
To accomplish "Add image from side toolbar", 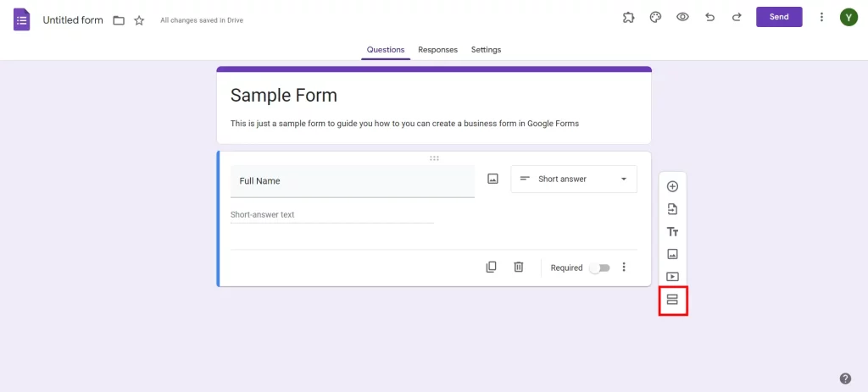I will coord(672,254).
